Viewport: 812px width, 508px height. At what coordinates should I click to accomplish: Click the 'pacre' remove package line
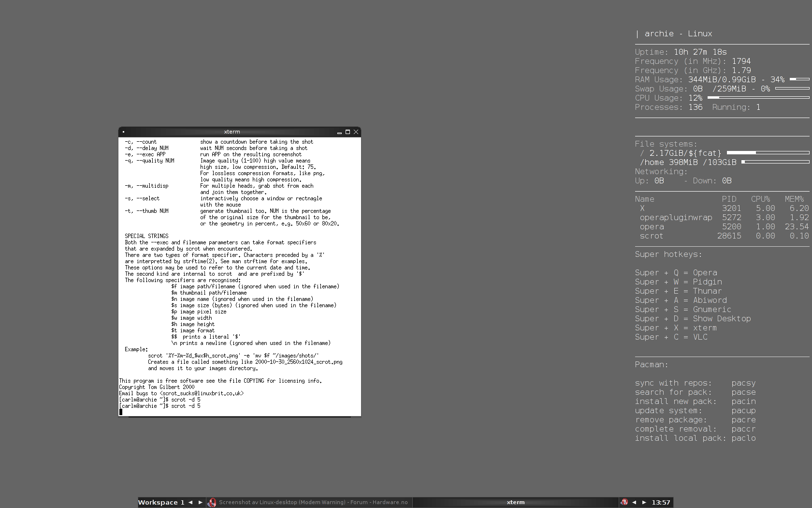[x=695, y=420]
